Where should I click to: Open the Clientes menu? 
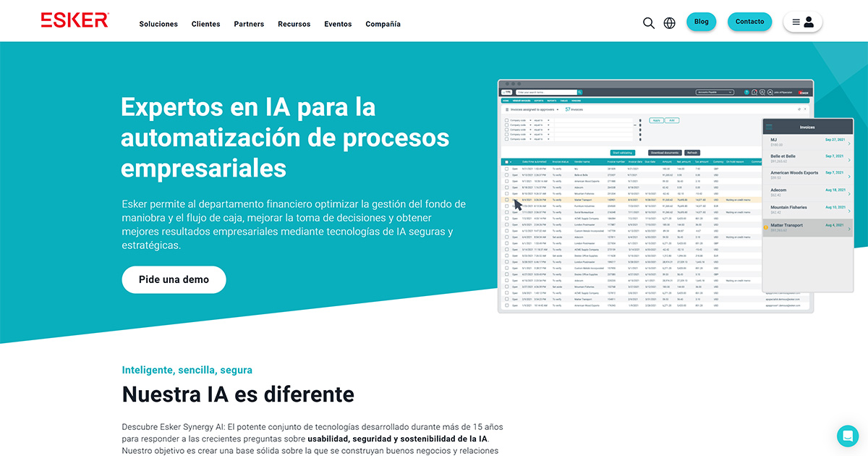click(206, 24)
